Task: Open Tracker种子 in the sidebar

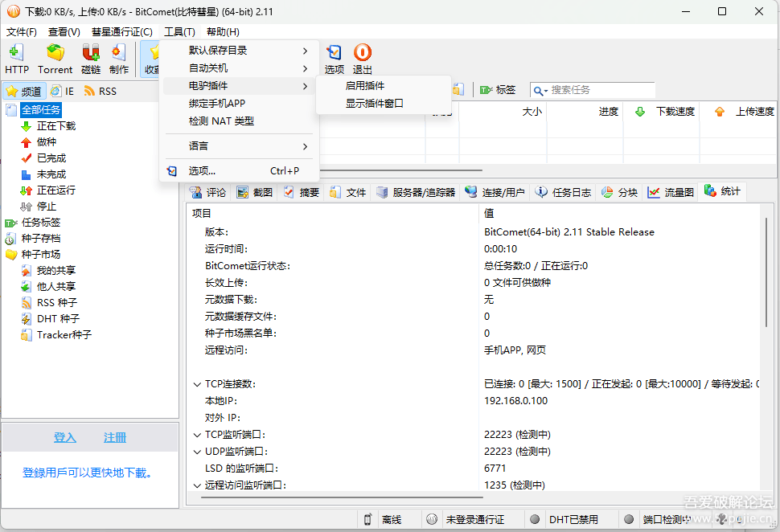Action: (56, 334)
